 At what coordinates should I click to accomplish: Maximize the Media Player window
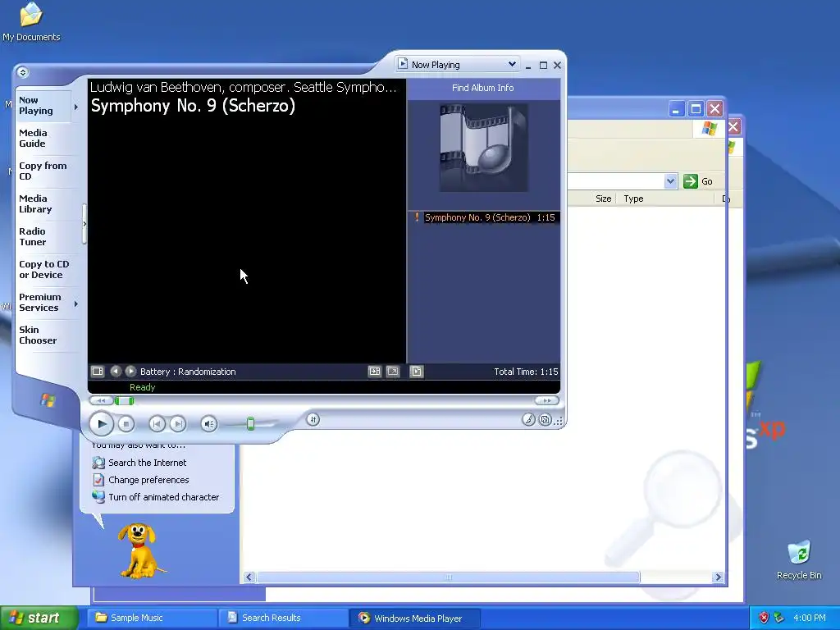point(543,66)
